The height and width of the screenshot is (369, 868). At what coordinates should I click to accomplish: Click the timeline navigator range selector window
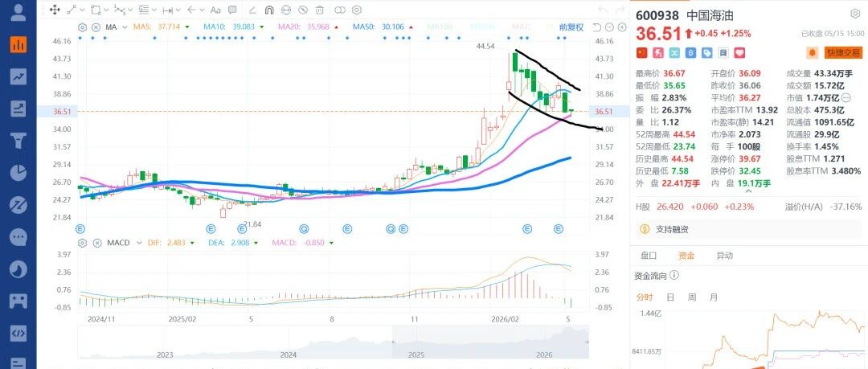(x=490, y=342)
